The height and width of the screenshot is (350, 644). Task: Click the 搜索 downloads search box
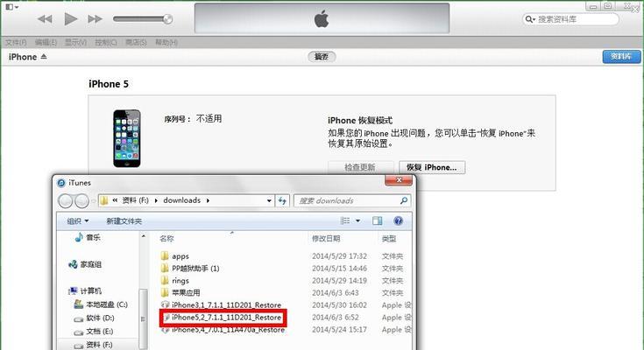tap(352, 200)
